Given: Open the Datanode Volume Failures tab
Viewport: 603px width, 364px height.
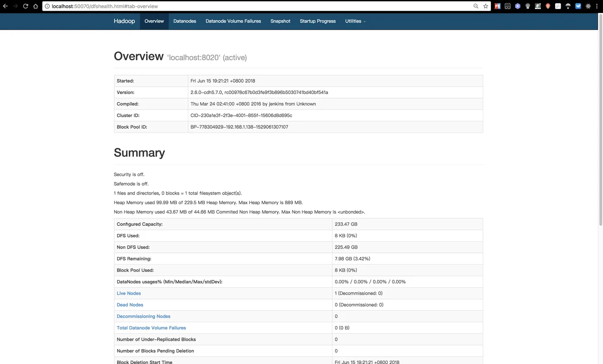Looking at the screenshot, I should pyautogui.click(x=233, y=21).
